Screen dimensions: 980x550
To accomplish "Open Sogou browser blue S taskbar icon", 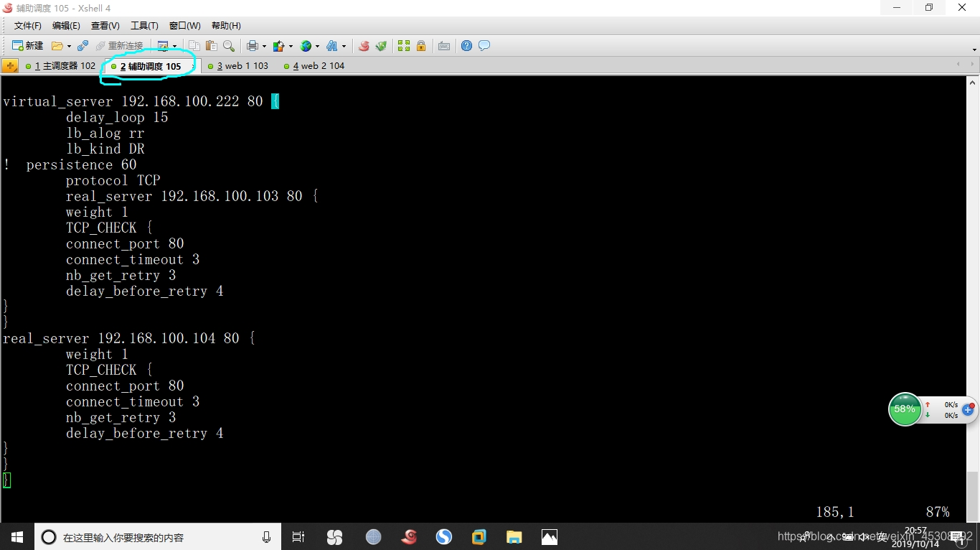I will click(444, 537).
